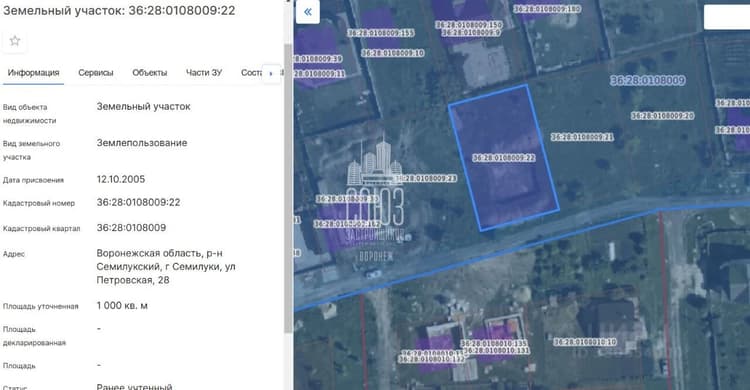The image size is (750, 390).
Task: Click map label 36:28:0108009:150
Action: click(469, 24)
